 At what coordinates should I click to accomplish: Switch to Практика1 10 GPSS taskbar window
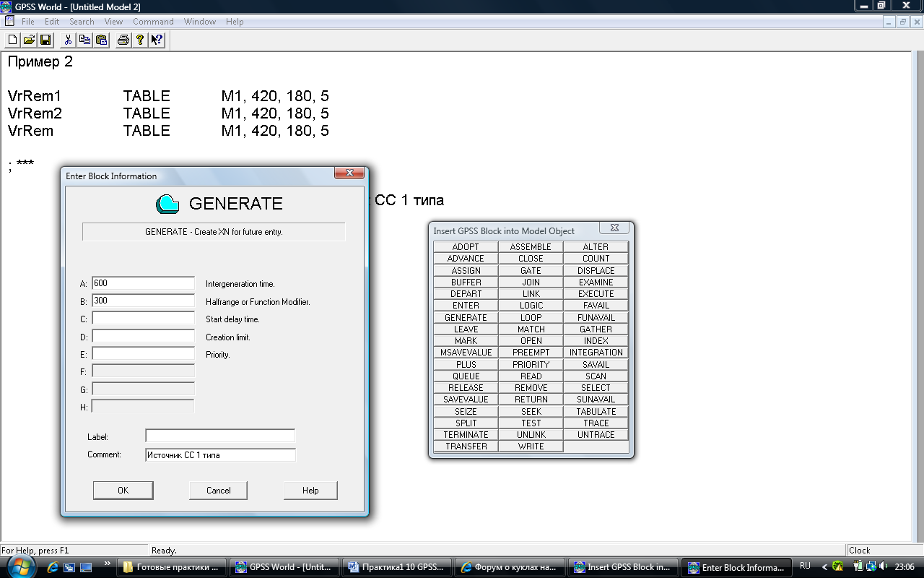pos(396,567)
